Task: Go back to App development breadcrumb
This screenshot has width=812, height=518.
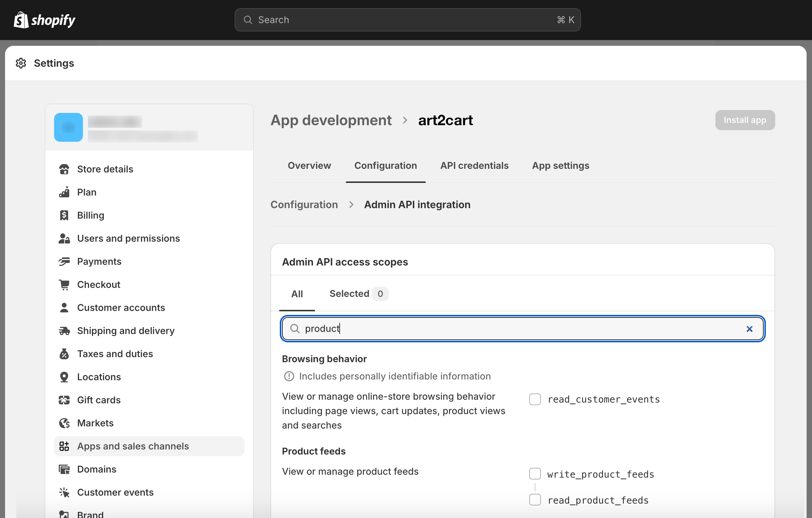Action: (x=331, y=120)
